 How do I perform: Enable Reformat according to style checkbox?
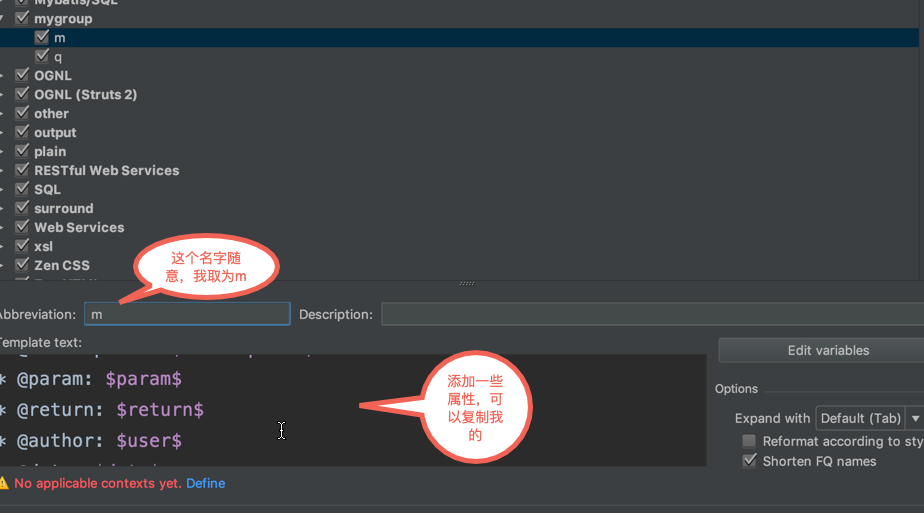749,441
